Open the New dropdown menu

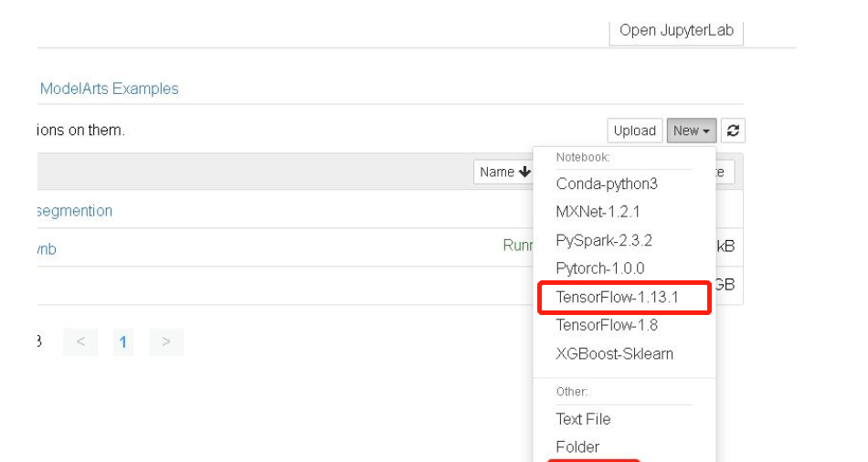coord(691,131)
